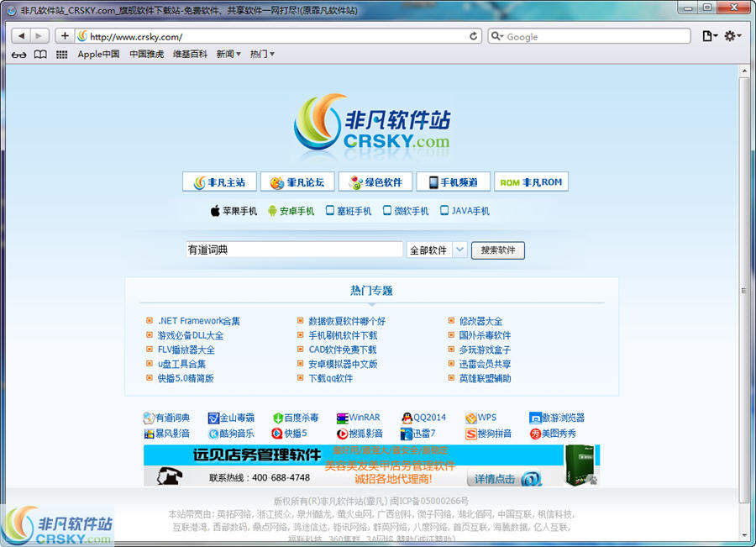Screen dimensions: 756x547
Task: Open 安卓模拟器中文版 topic link
Action: click(x=343, y=364)
